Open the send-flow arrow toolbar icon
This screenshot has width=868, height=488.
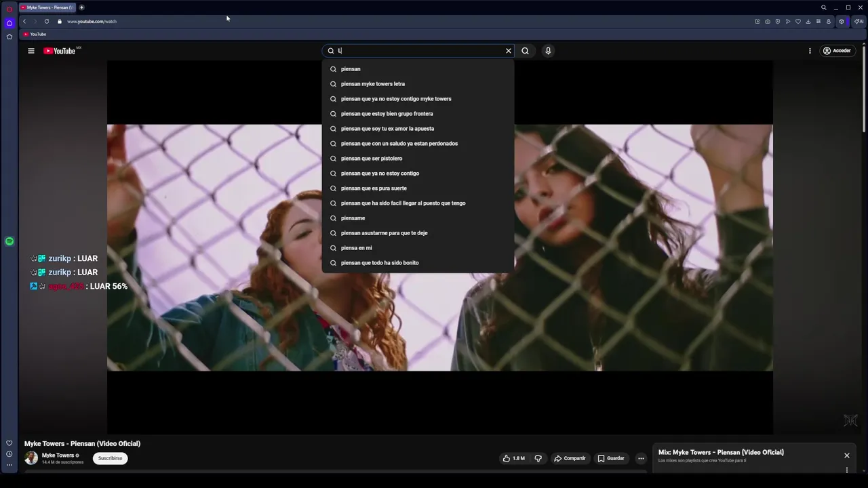[788, 21]
